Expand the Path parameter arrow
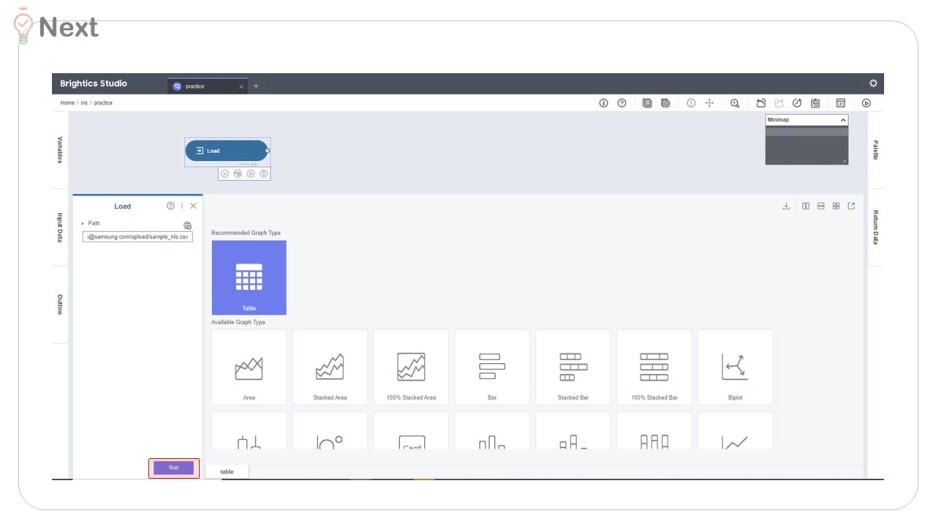The image size is (936, 527). [83, 224]
